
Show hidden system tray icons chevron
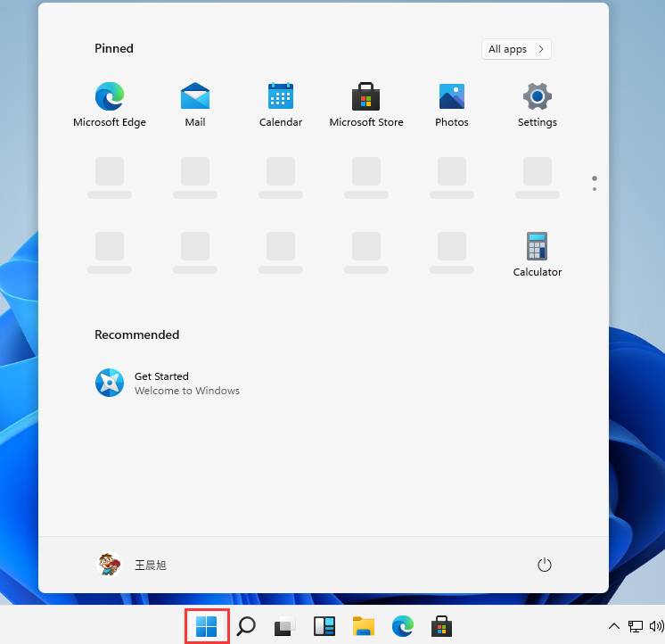coord(614,626)
